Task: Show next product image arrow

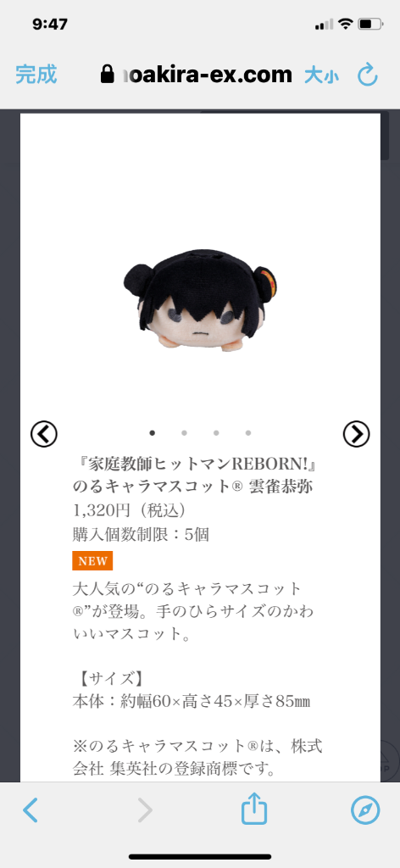Action: [x=356, y=434]
